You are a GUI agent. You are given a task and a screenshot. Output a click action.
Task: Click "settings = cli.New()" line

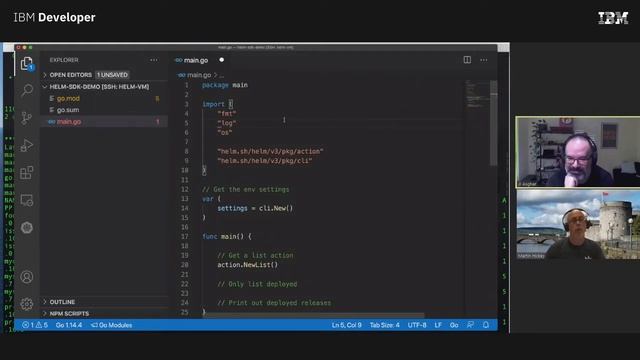255,208
